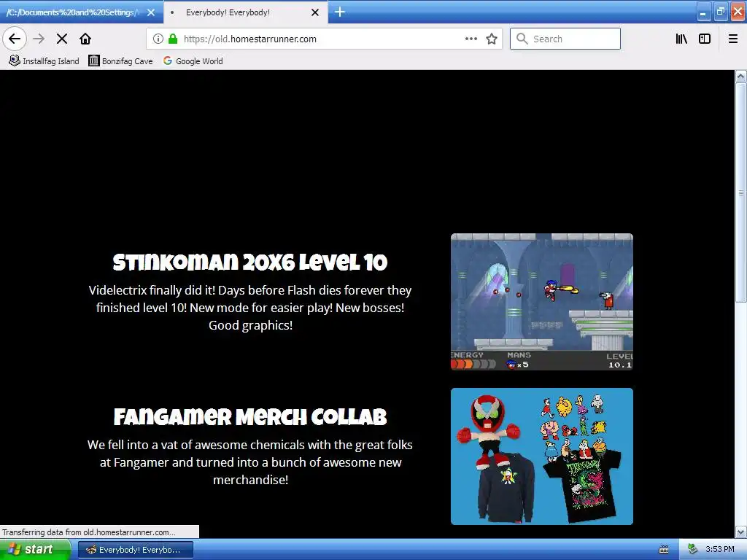747x560 pixels.
Task: Open the Installfag Island bookmark
Action: (x=44, y=61)
